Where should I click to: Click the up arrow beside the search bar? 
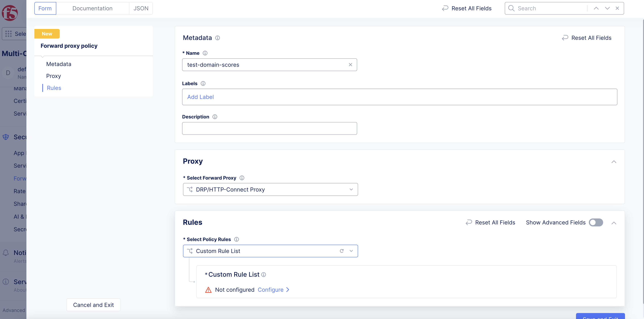(596, 8)
